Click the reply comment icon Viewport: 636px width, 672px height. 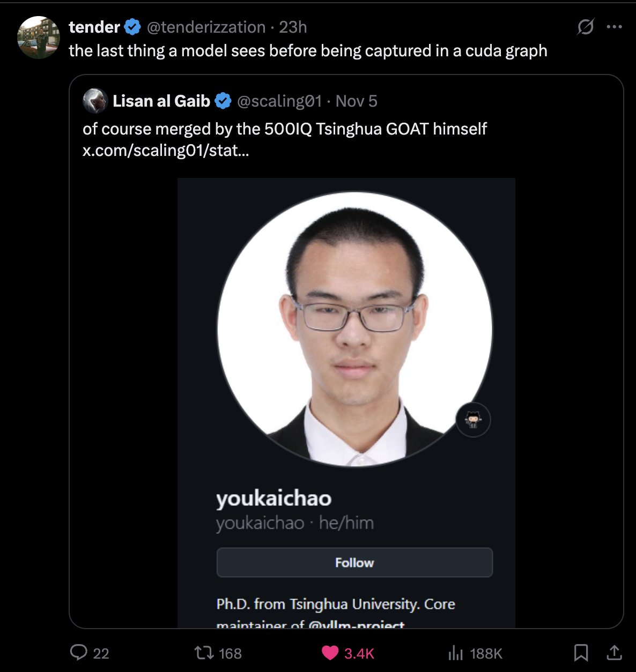(79, 652)
